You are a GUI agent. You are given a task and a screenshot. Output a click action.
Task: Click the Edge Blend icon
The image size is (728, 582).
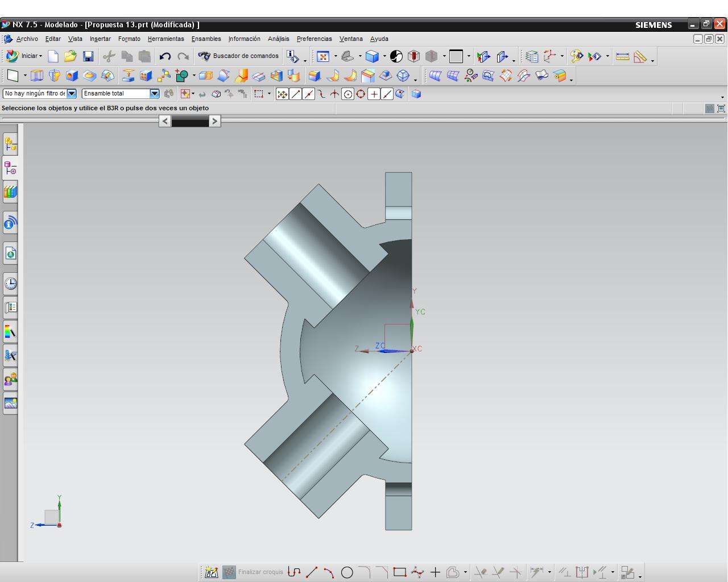pyautogui.click(x=314, y=76)
